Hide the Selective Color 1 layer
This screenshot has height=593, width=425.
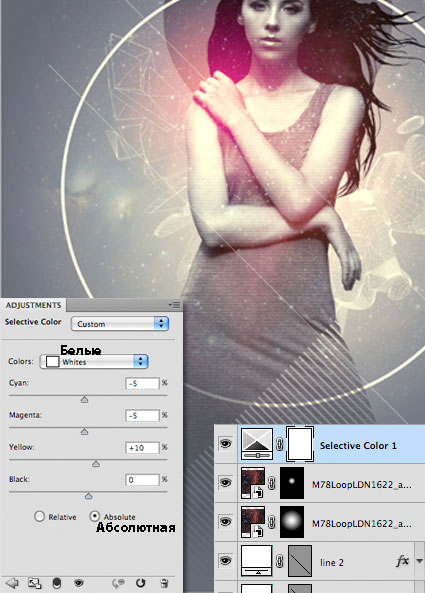coord(226,443)
